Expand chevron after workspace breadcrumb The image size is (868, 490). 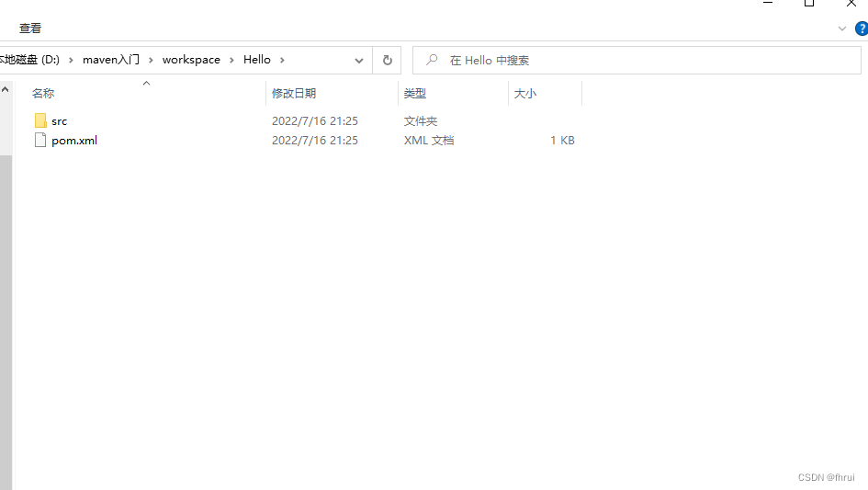(232, 60)
